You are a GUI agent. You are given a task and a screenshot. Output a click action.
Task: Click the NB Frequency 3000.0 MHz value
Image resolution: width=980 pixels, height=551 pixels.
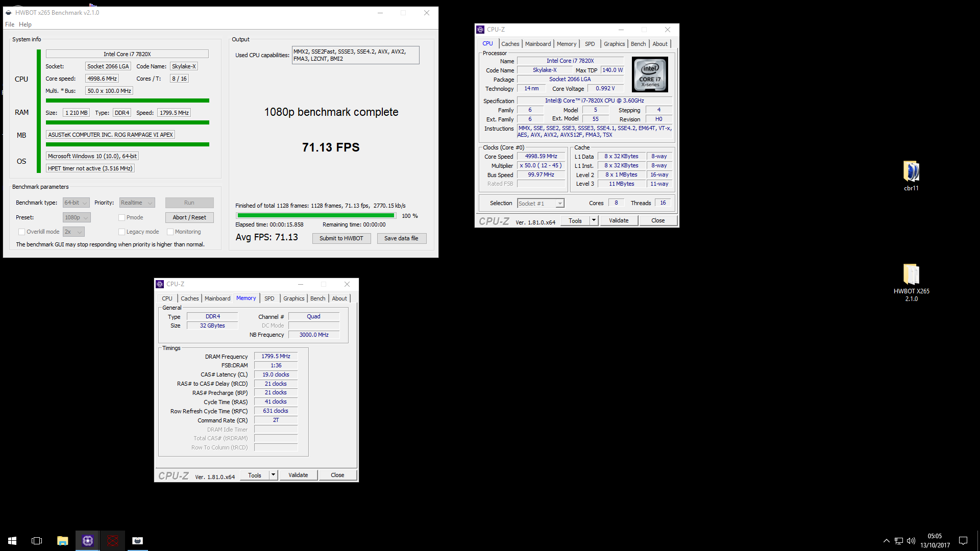[x=314, y=335]
